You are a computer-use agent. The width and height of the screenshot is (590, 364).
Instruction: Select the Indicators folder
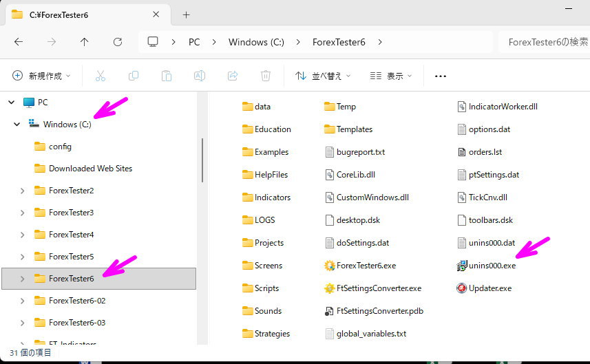pos(266,197)
